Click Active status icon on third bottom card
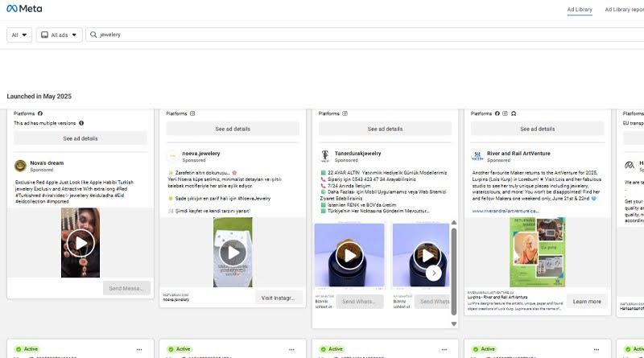This screenshot has height=358, width=644. (x=323, y=349)
